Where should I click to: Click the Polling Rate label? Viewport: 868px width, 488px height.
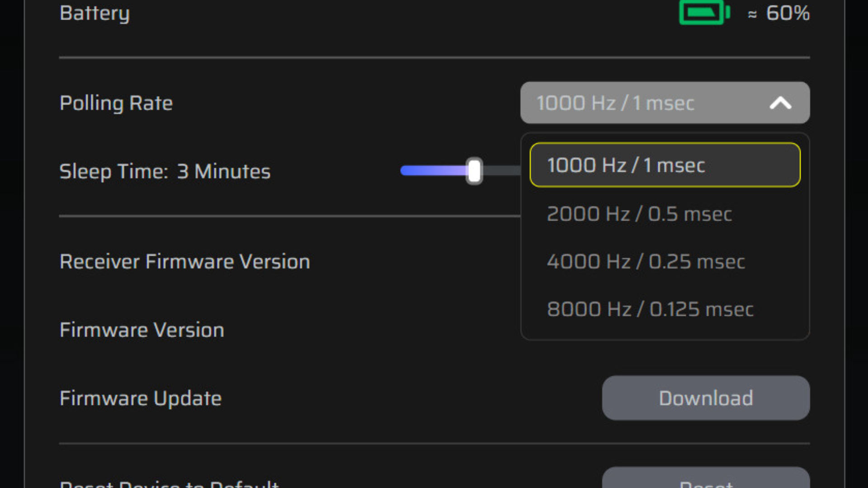click(116, 103)
